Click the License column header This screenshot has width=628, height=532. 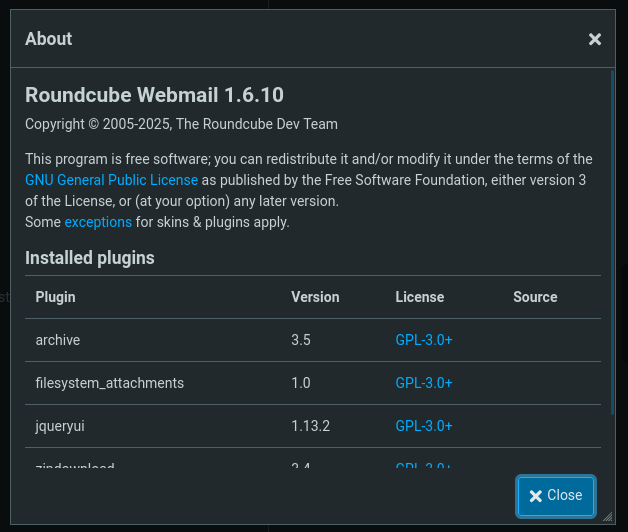[420, 297]
